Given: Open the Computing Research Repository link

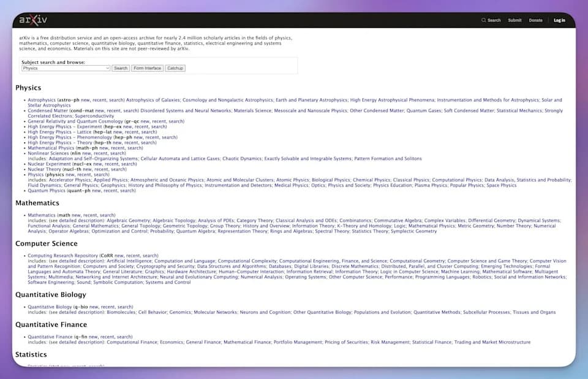Looking at the screenshot, I should [62, 256].
